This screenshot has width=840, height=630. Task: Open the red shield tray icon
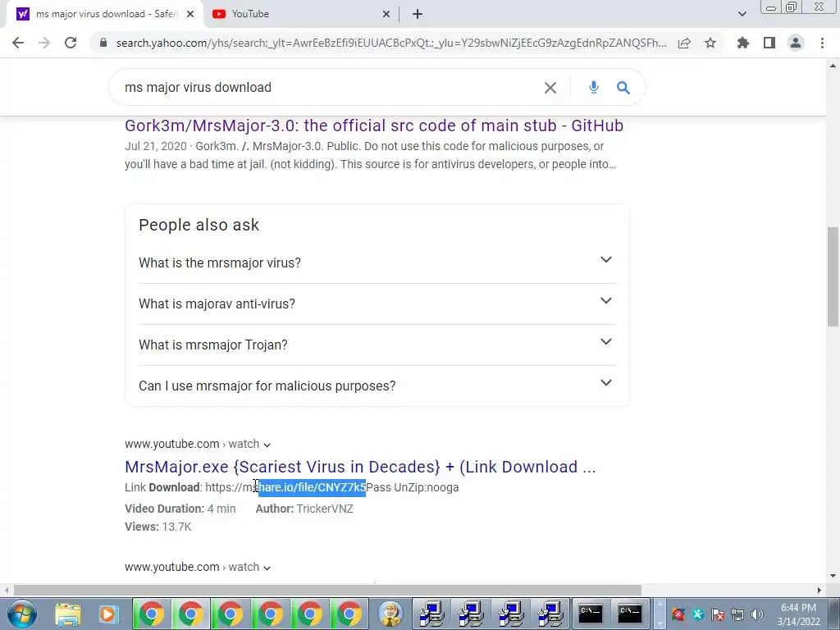(x=678, y=614)
